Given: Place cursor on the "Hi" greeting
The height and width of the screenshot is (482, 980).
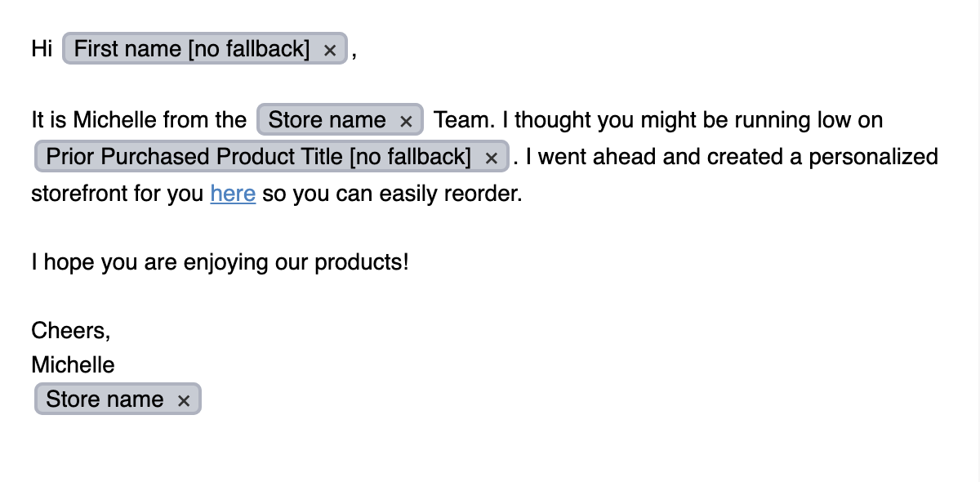Looking at the screenshot, I should tap(42, 49).
